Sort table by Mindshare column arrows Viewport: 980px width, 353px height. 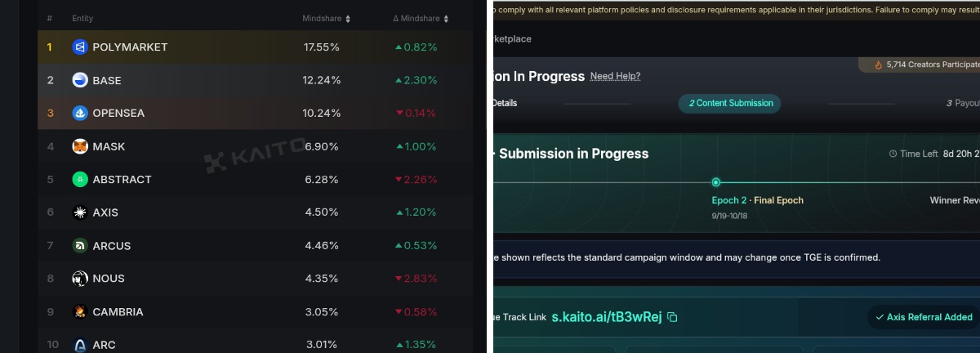pos(348,18)
